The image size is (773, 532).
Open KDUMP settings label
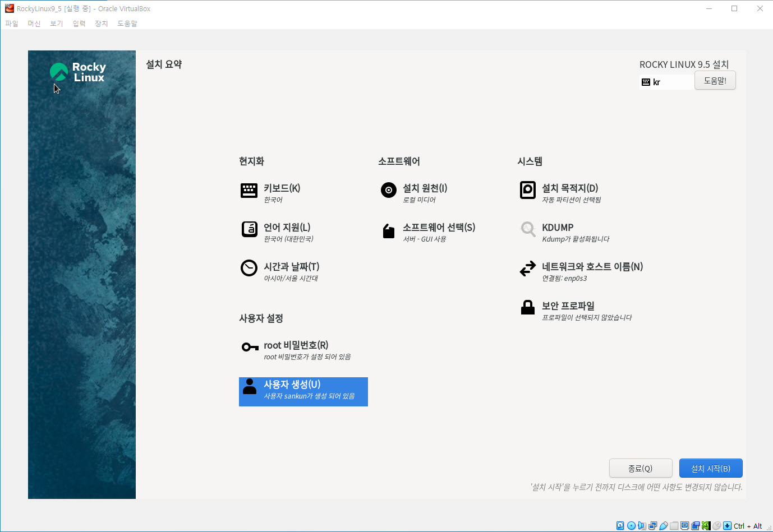[x=558, y=228]
